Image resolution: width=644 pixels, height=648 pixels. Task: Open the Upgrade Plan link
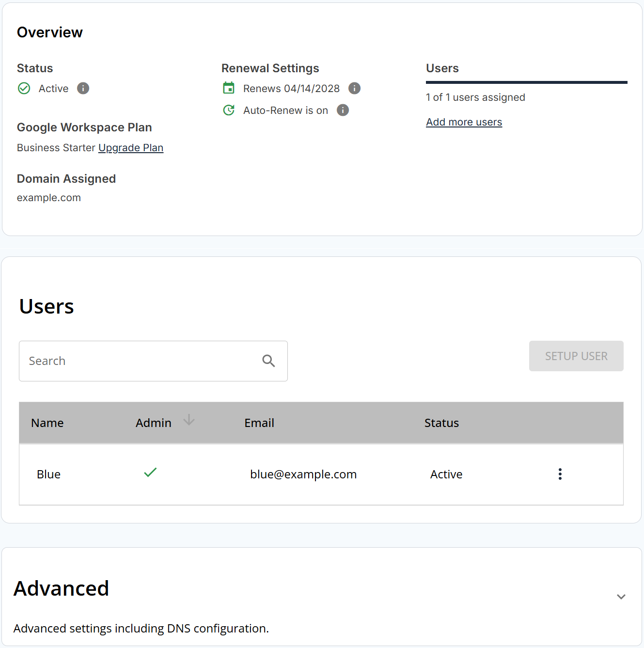point(131,148)
